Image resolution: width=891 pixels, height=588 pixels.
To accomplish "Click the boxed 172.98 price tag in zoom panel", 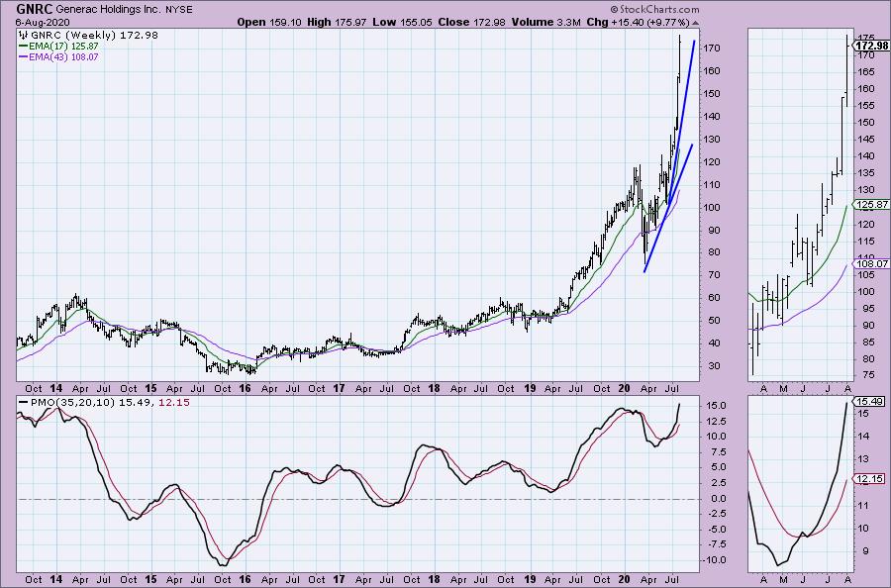I will point(871,46).
